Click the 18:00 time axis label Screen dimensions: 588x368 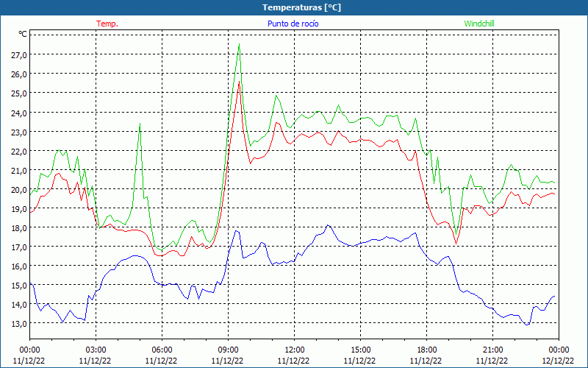426,350
